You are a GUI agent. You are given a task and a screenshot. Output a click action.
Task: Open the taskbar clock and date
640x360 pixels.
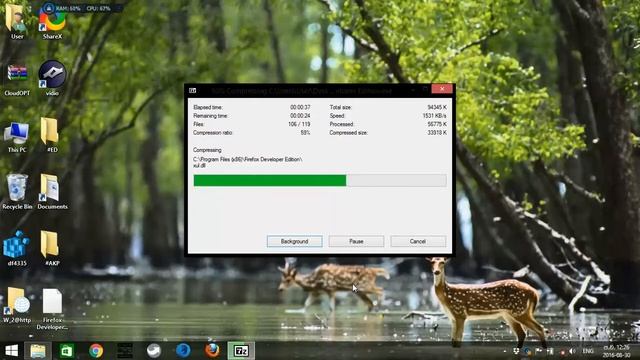click(616, 351)
